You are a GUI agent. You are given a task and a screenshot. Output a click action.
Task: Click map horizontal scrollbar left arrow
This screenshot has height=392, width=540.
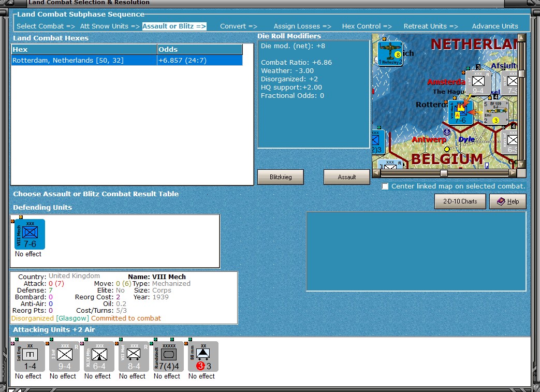point(376,172)
